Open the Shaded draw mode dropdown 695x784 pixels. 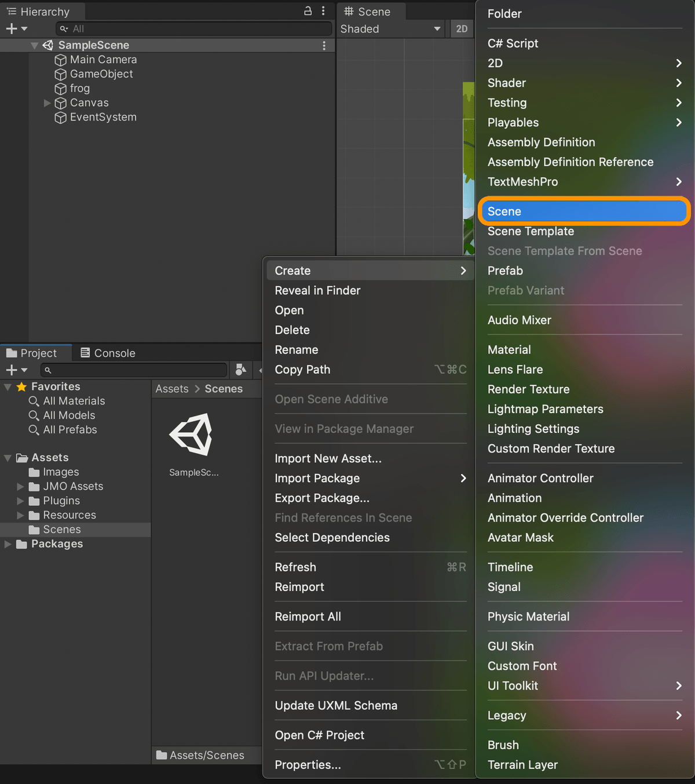391,28
